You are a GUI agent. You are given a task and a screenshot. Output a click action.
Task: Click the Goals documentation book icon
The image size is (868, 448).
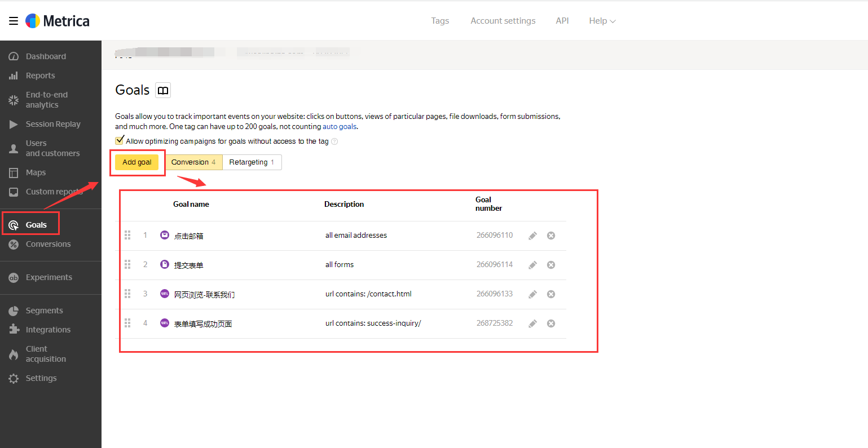[163, 90]
